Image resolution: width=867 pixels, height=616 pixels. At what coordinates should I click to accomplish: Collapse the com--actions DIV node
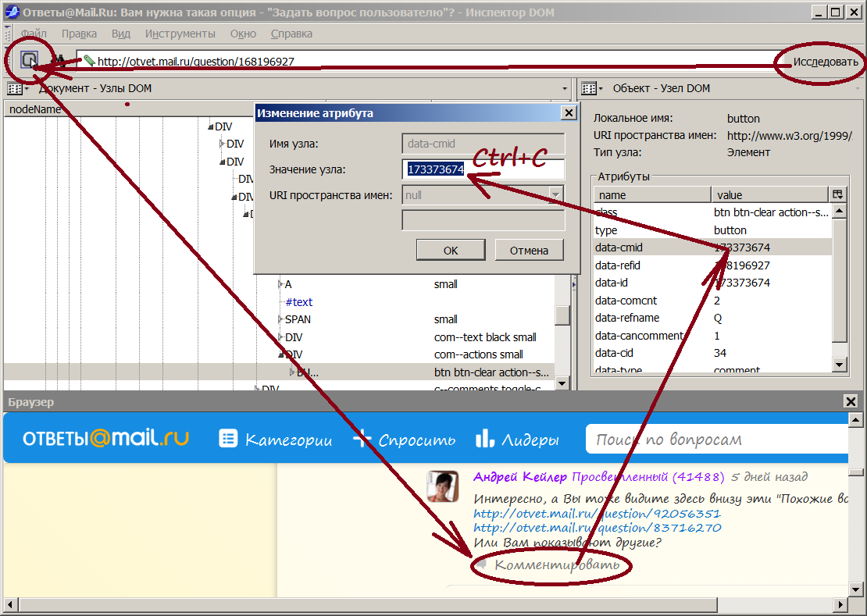pos(280,354)
